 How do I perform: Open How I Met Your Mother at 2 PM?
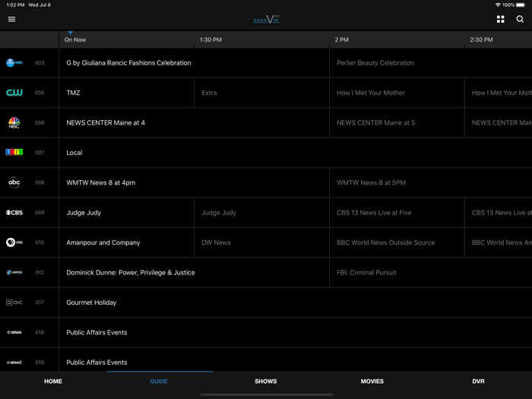coord(397,93)
